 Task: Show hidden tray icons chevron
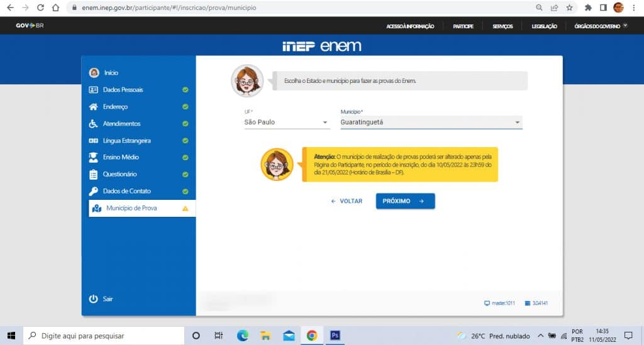540,336
